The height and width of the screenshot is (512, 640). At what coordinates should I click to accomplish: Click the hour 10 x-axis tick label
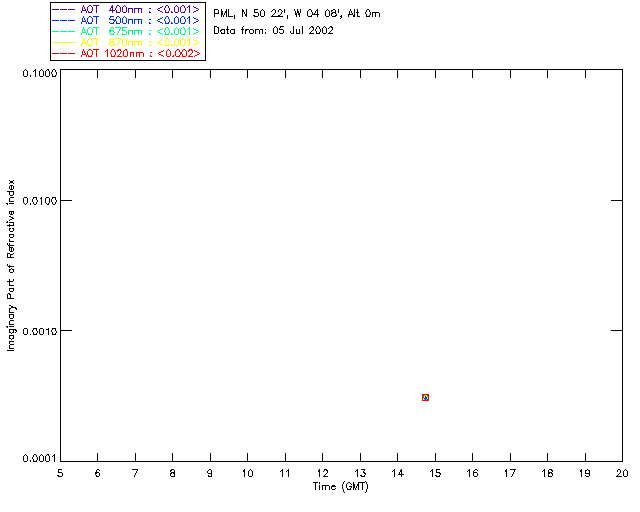tap(247, 473)
